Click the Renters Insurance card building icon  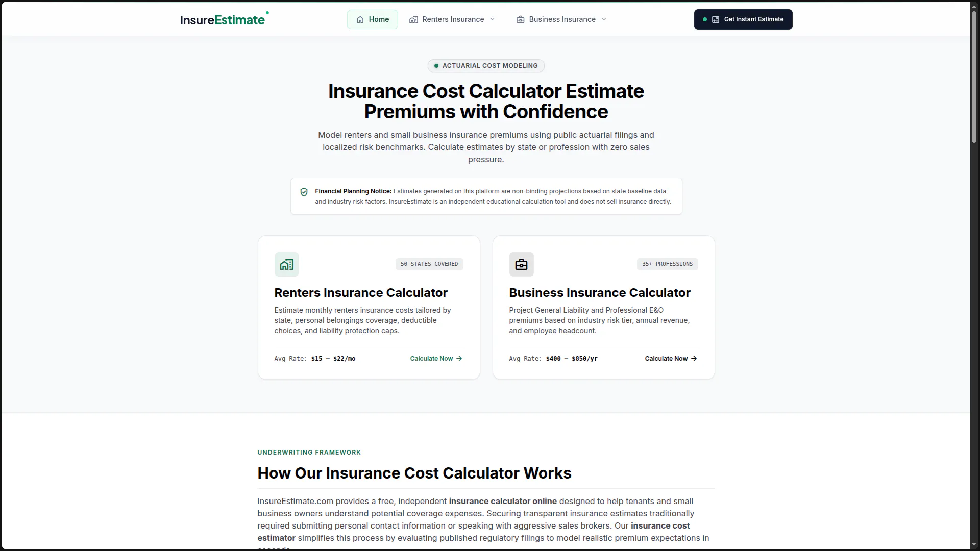pyautogui.click(x=287, y=264)
